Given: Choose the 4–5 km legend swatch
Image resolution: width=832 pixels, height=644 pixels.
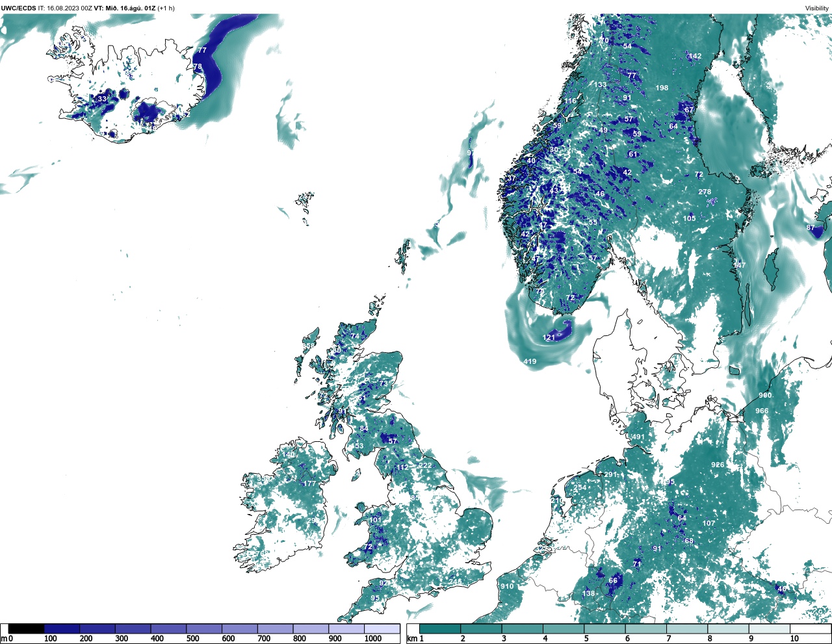Looking at the screenshot, I should [x=564, y=628].
